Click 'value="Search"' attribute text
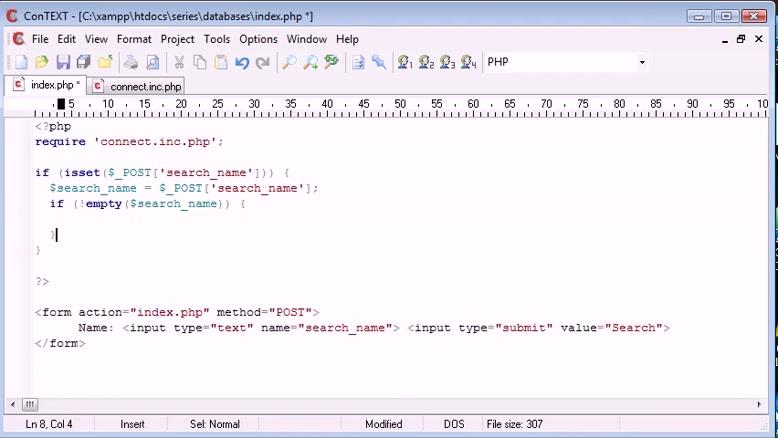778x438 pixels. pyautogui.click(x=611, y=328)
